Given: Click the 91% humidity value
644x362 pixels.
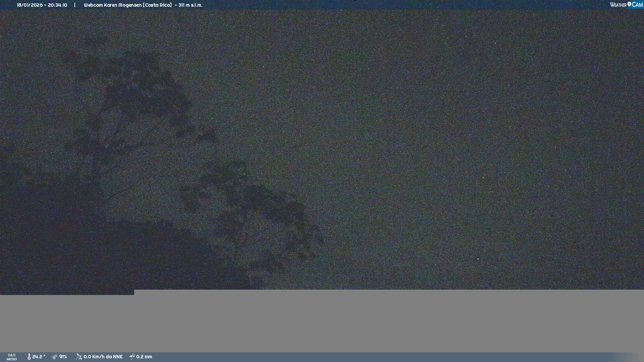Looking at the screenshot, I should (x=63, y=357).
